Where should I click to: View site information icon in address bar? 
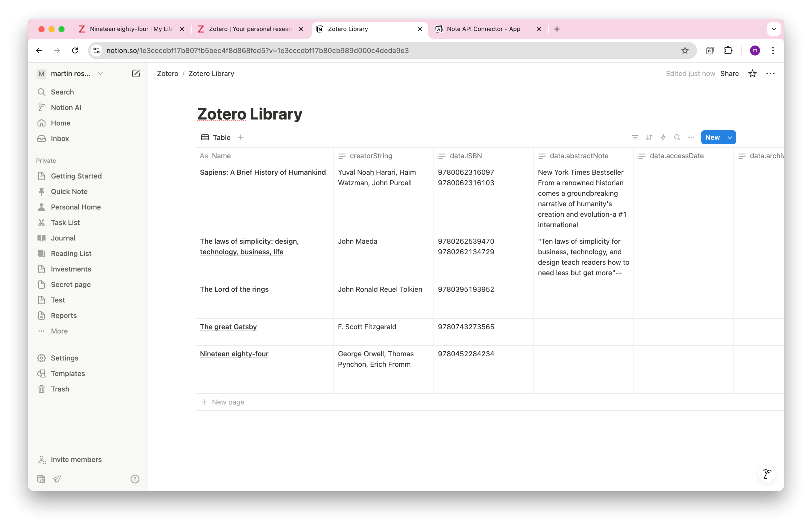tap(97, 50)
